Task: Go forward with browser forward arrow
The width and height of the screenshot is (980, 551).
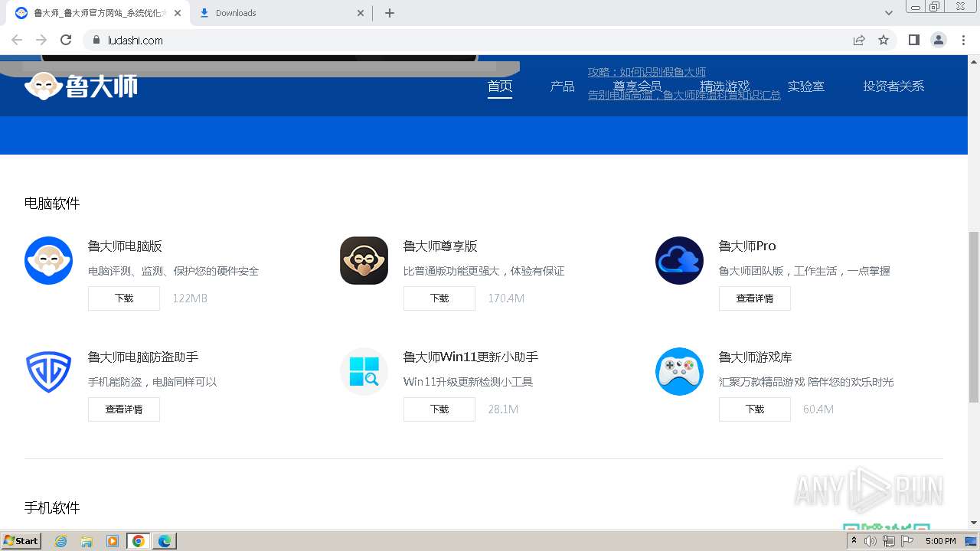Action: [41, 40]
